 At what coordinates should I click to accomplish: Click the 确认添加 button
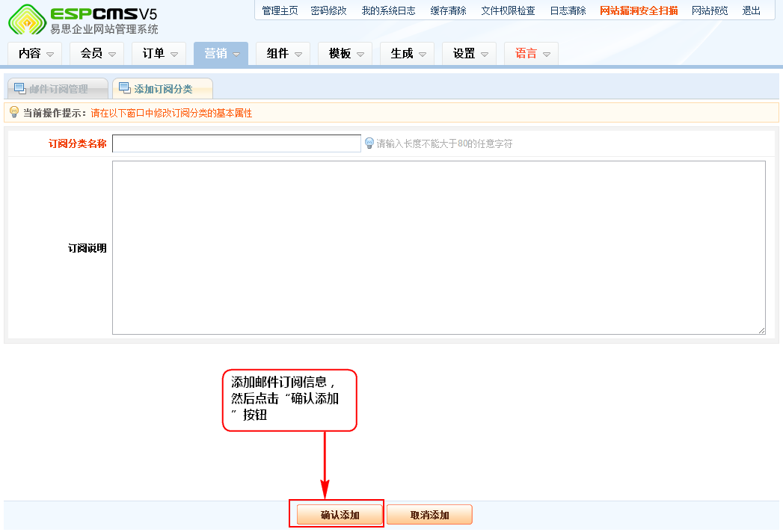point(340,515)
